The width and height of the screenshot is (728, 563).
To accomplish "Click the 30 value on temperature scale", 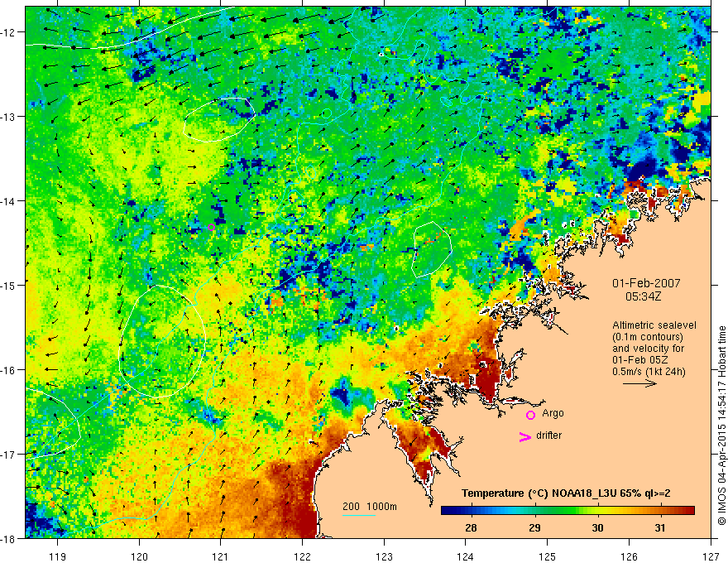I will coord(597,527).
